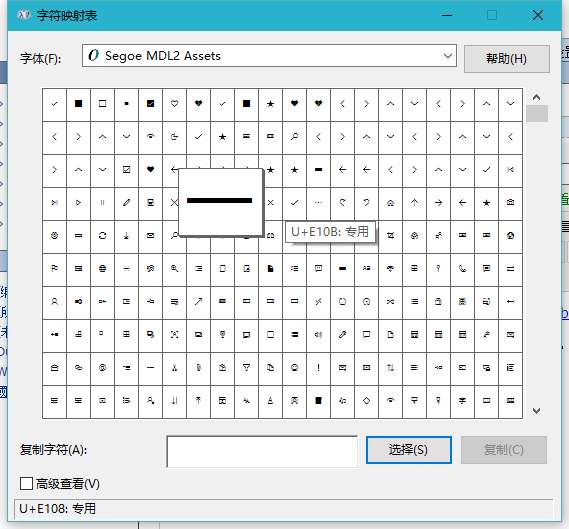Click the U+E108: 专用 status bar text
This screenshot has height=529, width=569.
(57, 508)
